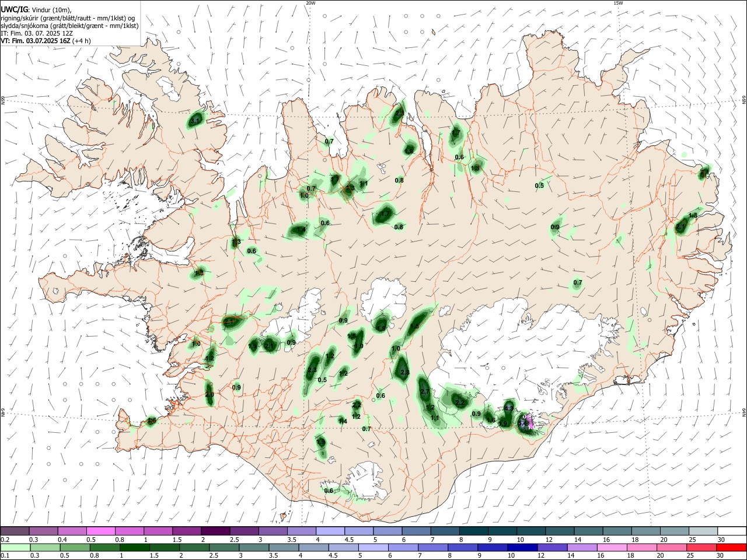Click the pink sleet patch on southeast coast
Viewport: 747px width, 560px height.
[x=530, y=422]
